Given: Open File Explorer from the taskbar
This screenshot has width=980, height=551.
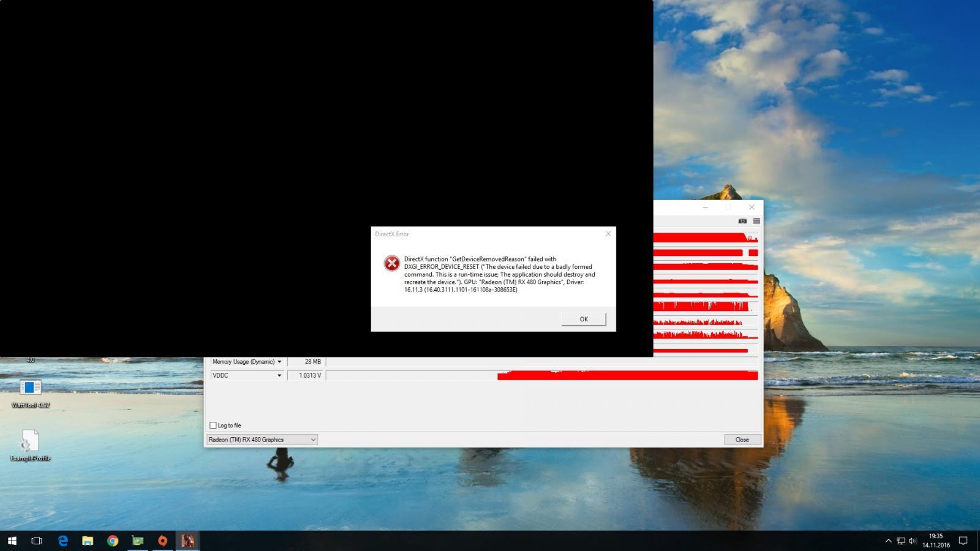Looking at the screenshot, I should pyautogui.click(x=88, y=541).
